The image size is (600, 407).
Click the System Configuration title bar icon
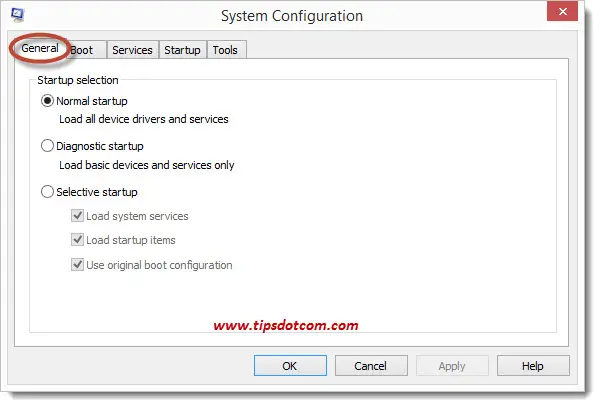(18, 15)
